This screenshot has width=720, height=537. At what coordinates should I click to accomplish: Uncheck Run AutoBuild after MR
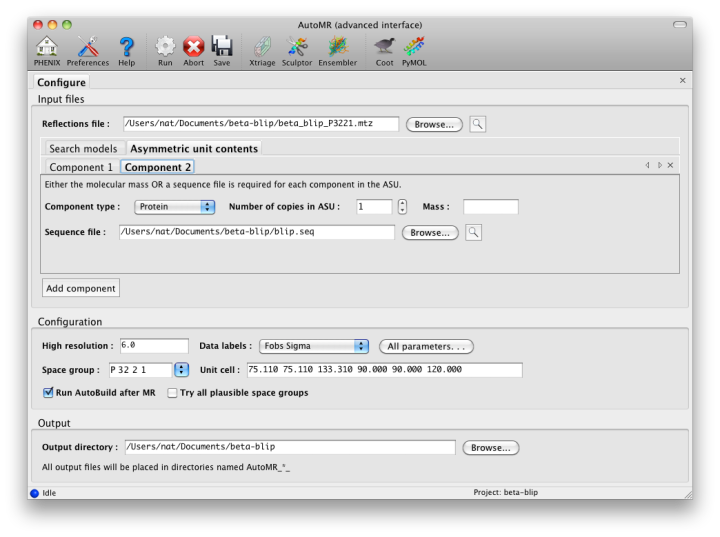(x=49, y=393)
